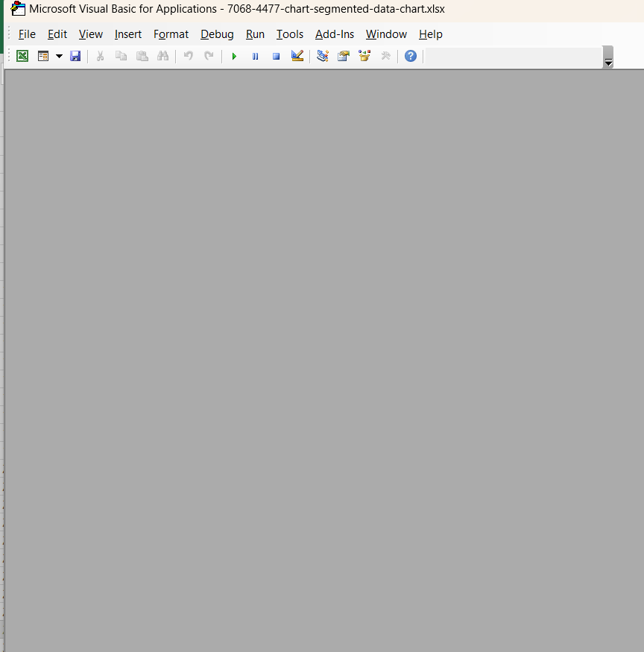Click the Redo arrow icon
The height and width of the screenshot is (652, 644).
(x=209, y=56)
